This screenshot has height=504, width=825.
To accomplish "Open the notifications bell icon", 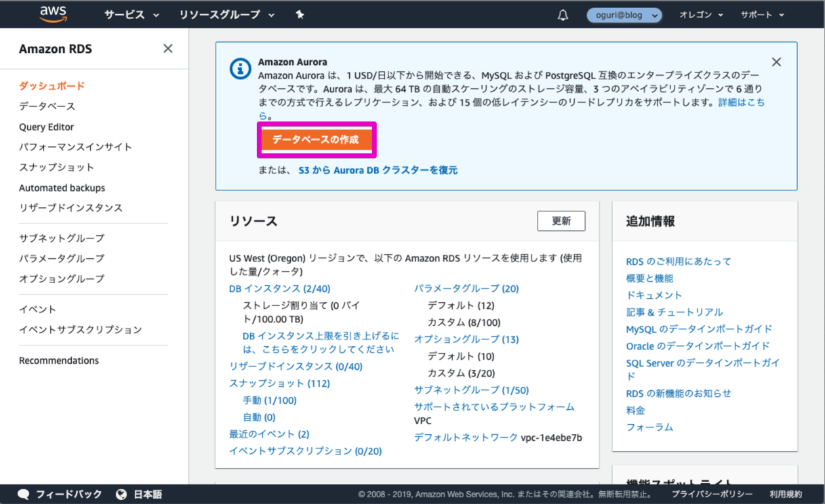I will 562,14.
